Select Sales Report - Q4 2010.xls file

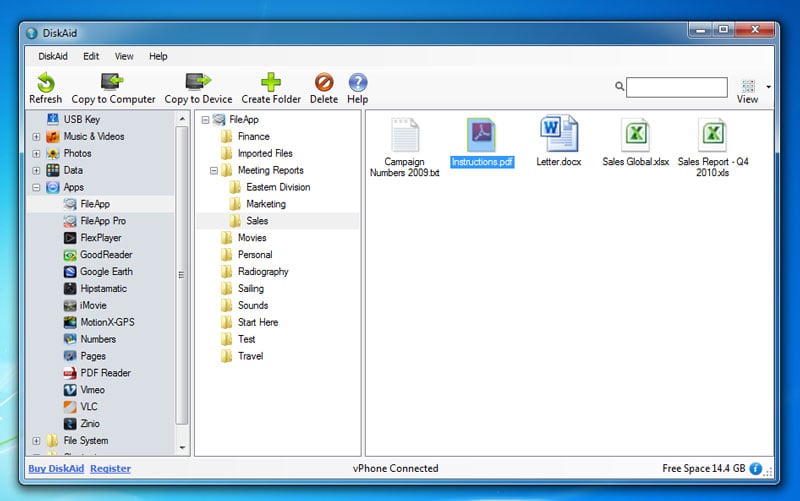[x=713, y=146]
